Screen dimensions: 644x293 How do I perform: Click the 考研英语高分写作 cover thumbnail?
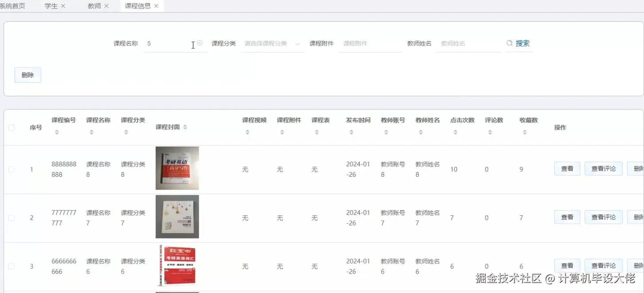[177, 168]
